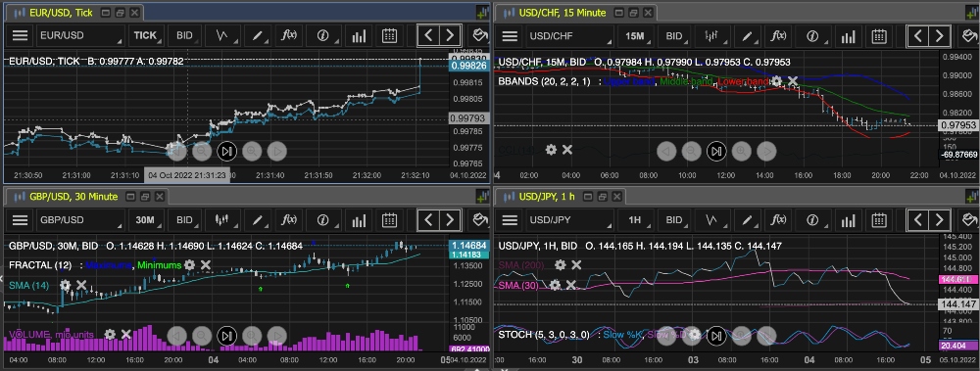Open info icon in EUR/USD chart toolbar
Image resolution: width=980 pixels, height=371 pixels.
pos(323,35)
